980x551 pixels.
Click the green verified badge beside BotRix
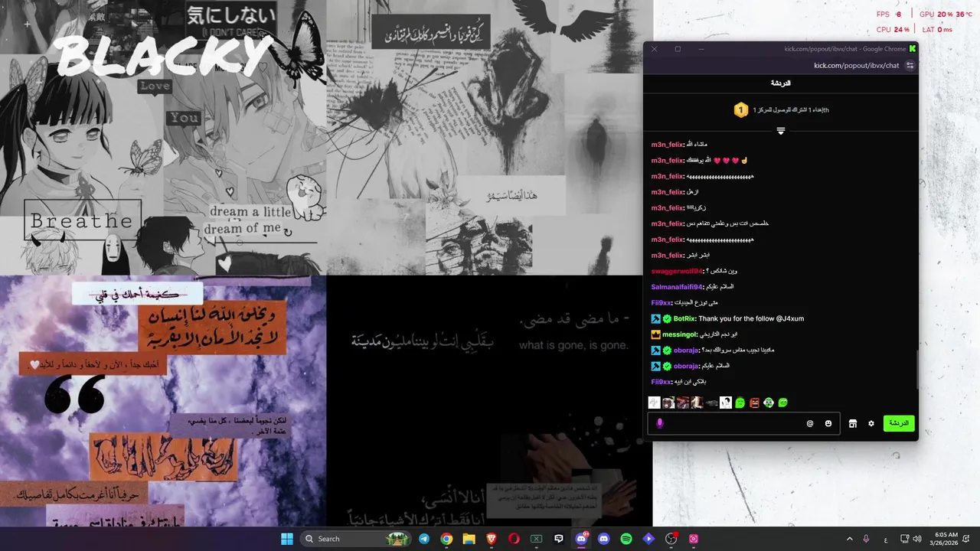point(667,318)
